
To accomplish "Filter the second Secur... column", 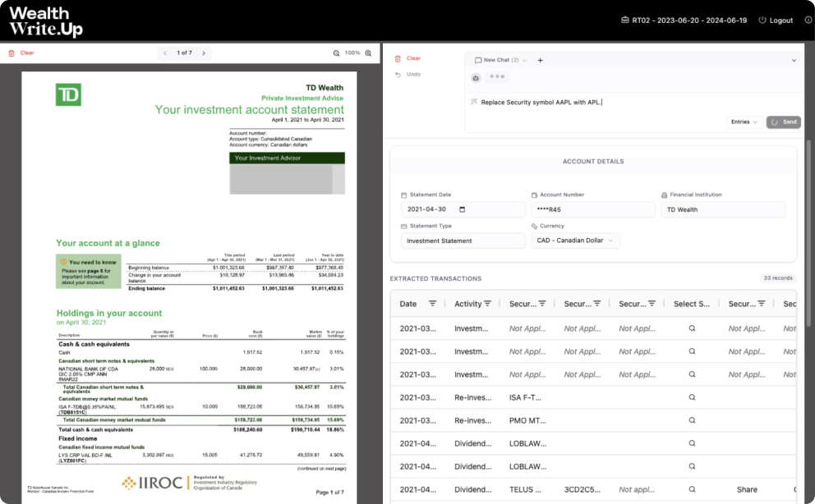I will (596, 304).
